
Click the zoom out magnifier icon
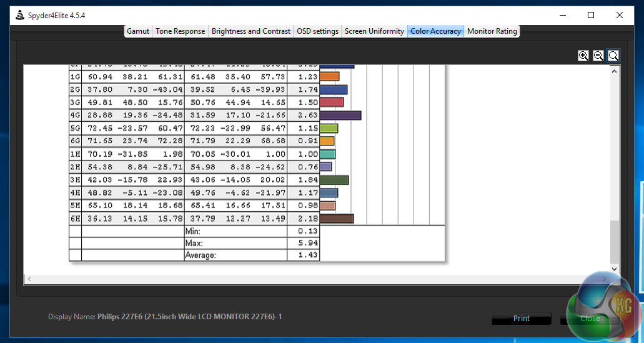click(x=598, y=56)
